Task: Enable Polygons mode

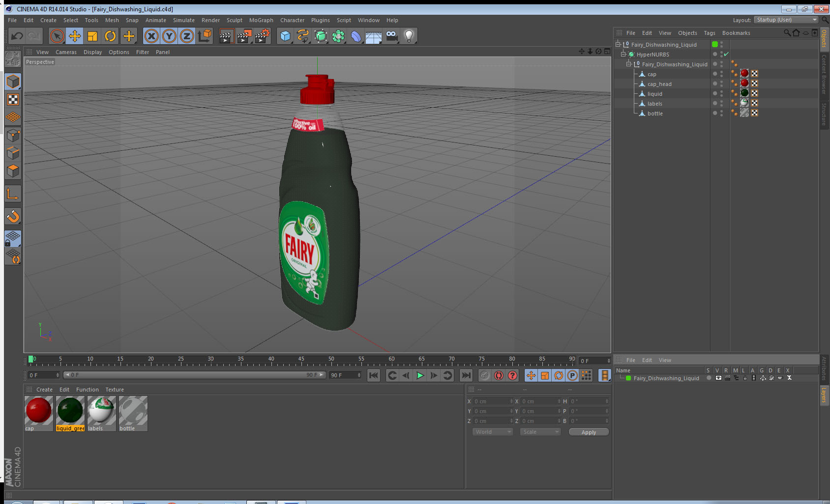Action: [13, 170]
